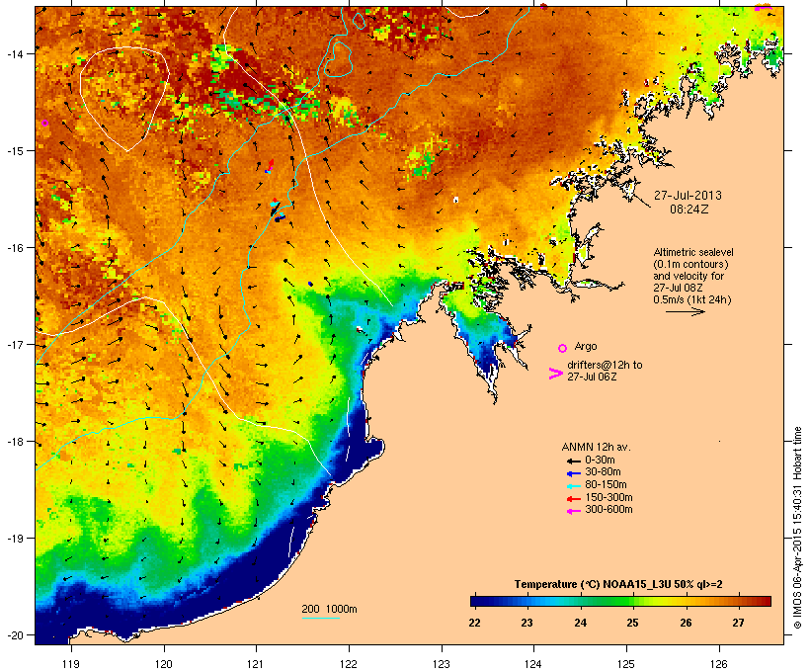Click the longitude axis label 123

[442, 664]
